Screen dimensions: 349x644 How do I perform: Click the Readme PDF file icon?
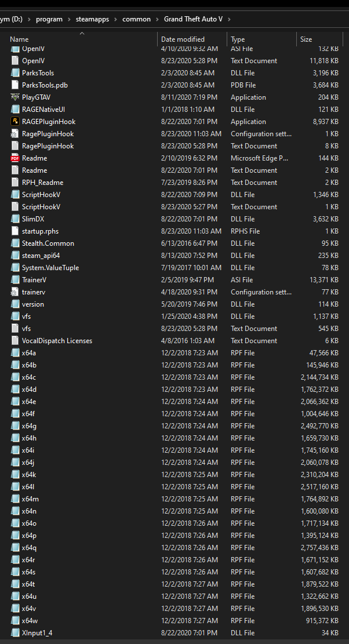[14, 158]
